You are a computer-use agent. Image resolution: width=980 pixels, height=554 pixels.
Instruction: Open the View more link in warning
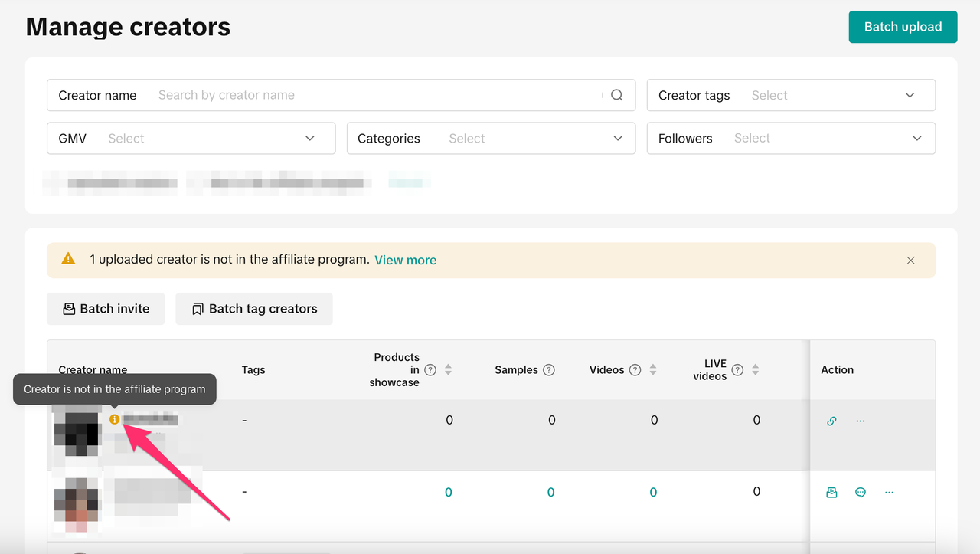[405, 261]
